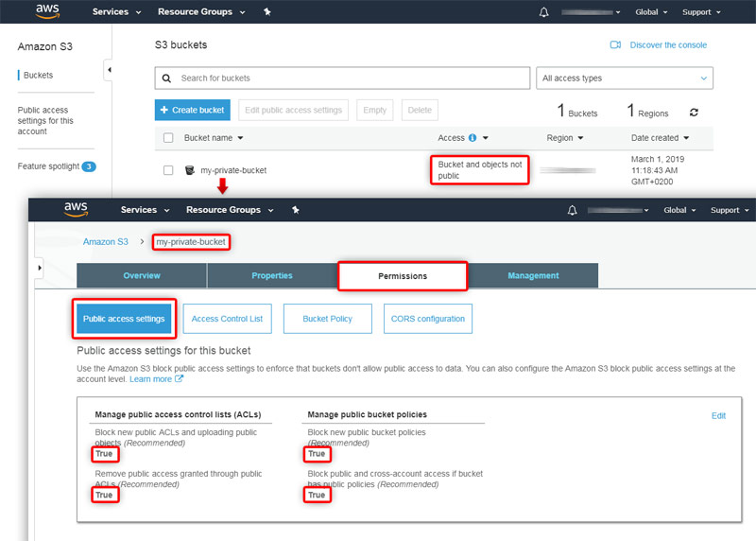Click the my-private-bucket bucket icon
The height and width of the screenshot is (541, 756).
[190, 170]
